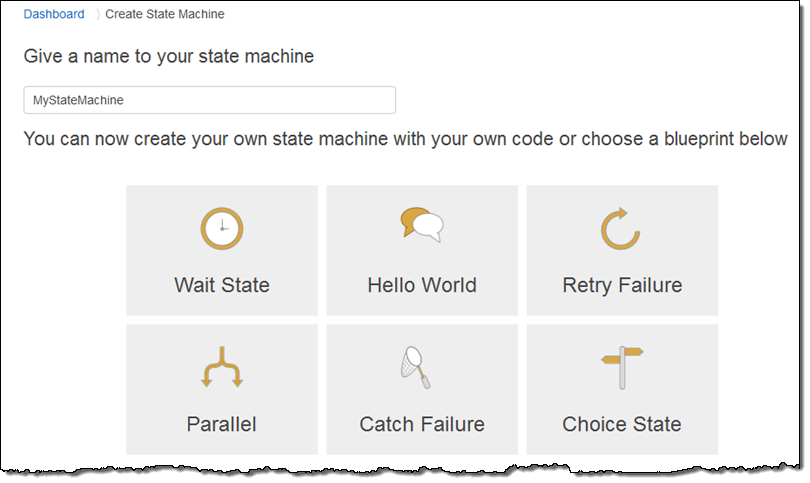The image size is (810, 483).
Task: Select the Wait State label text
Action: click(x=222, y=285)
